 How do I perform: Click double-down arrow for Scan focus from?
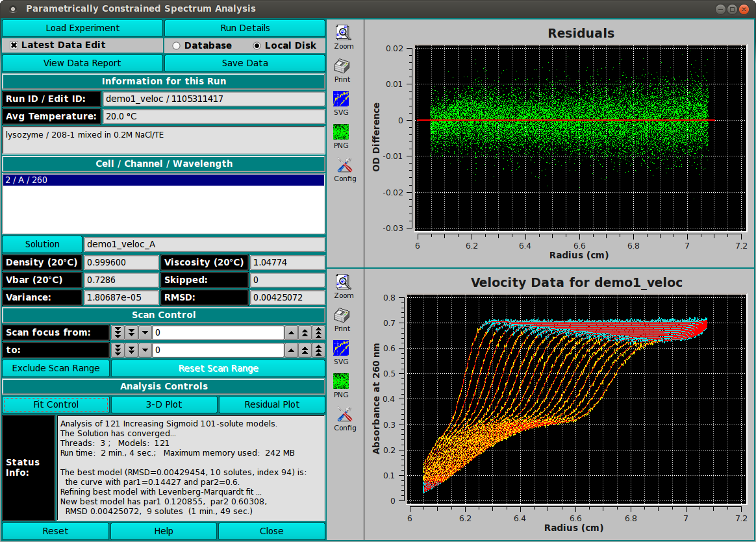[131, 332]
